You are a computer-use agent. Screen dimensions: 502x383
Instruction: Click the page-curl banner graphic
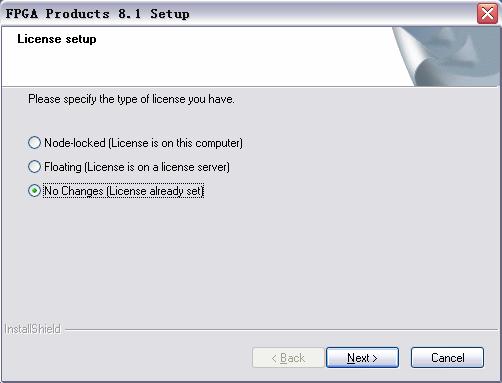[x=447, y=56]
